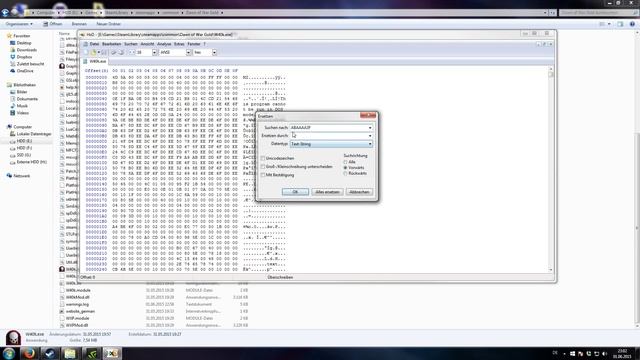
Task: Click the HxD open file toolbar icon
Action: click(93, 52)
